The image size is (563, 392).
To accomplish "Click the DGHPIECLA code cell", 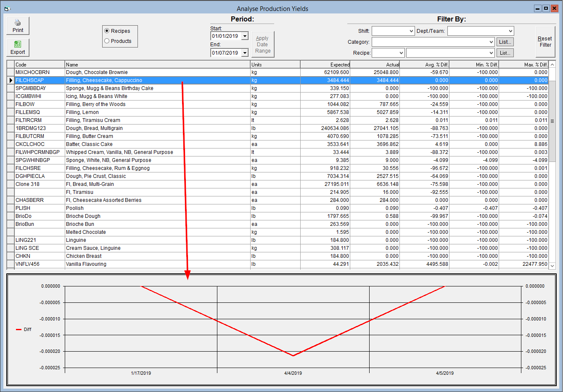I will click(40, 176).
